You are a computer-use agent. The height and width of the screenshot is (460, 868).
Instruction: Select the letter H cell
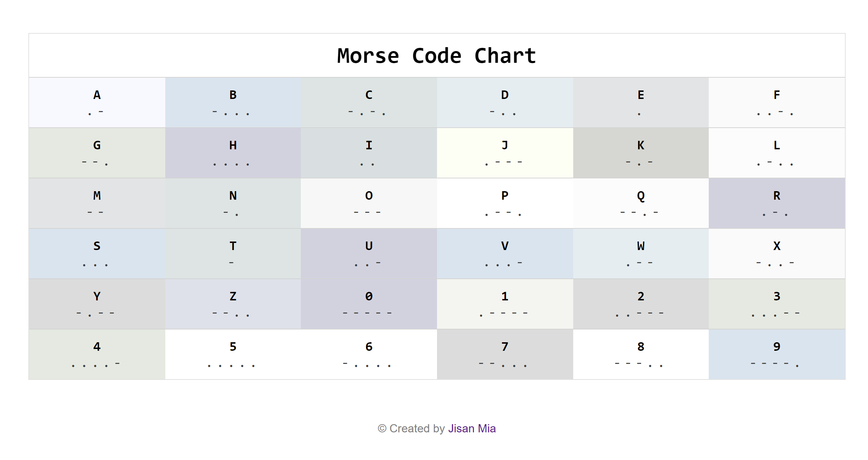pyautogui.click(x=233, y=153)
